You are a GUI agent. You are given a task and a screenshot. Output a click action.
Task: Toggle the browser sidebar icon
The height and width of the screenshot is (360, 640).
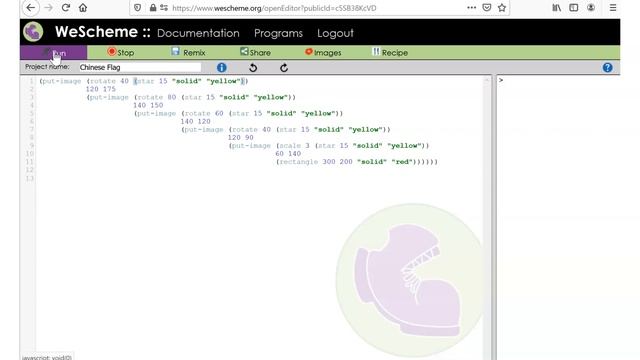573,8
